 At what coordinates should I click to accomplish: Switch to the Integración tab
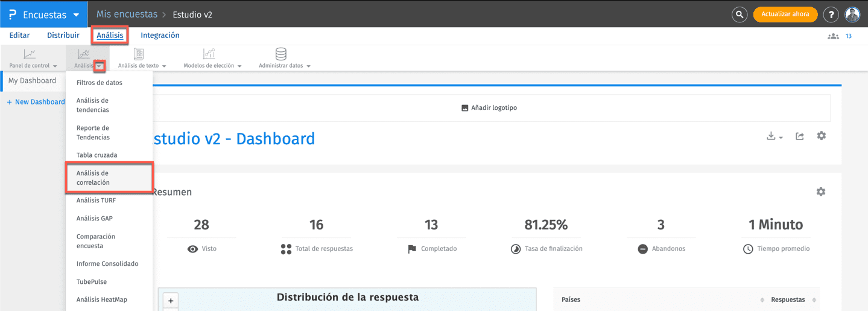click(x=160, y=36)
